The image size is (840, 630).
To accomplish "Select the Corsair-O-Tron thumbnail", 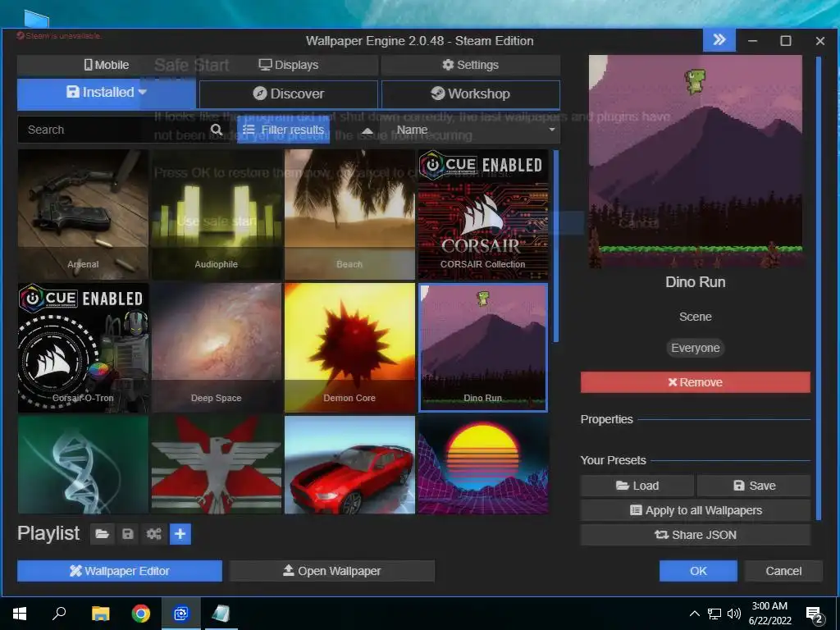I will (83, 348).
